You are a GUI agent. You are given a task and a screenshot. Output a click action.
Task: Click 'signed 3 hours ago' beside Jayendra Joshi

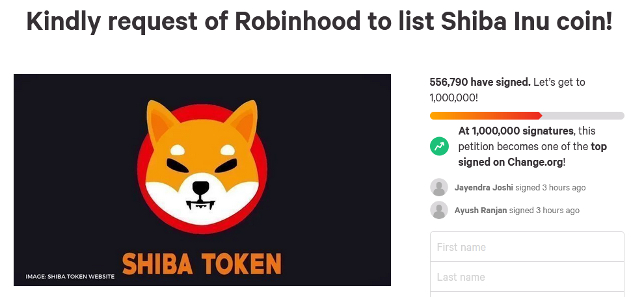(550, 188)
